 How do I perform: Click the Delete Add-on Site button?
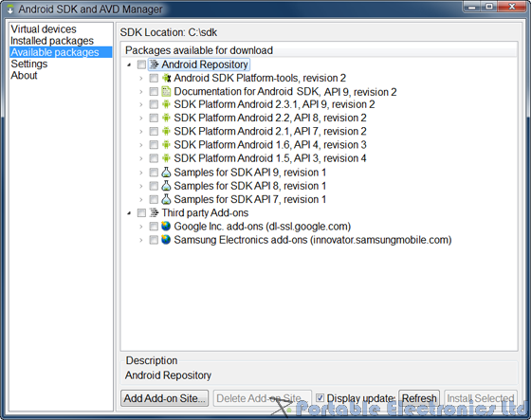pos(263,398)
